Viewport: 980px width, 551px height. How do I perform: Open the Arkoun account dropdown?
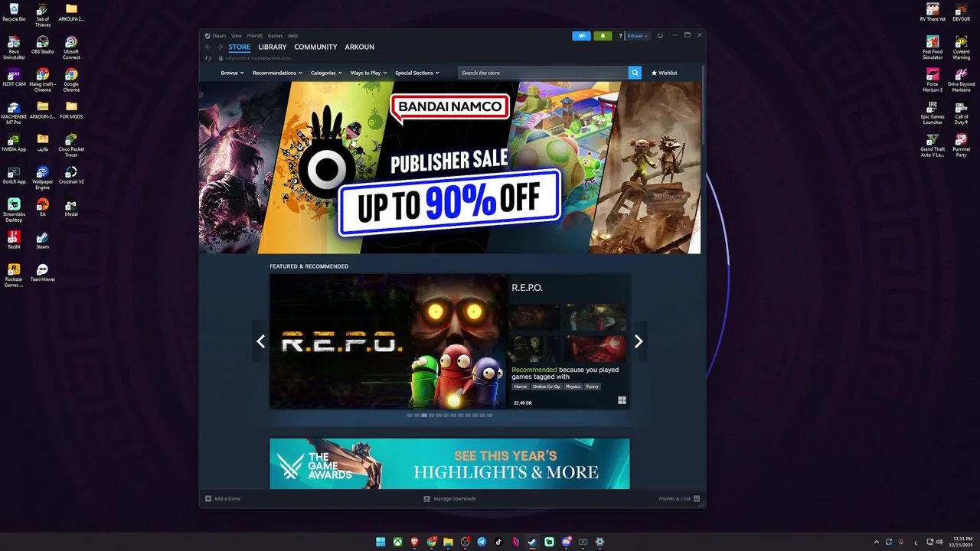tap(638, 36)
